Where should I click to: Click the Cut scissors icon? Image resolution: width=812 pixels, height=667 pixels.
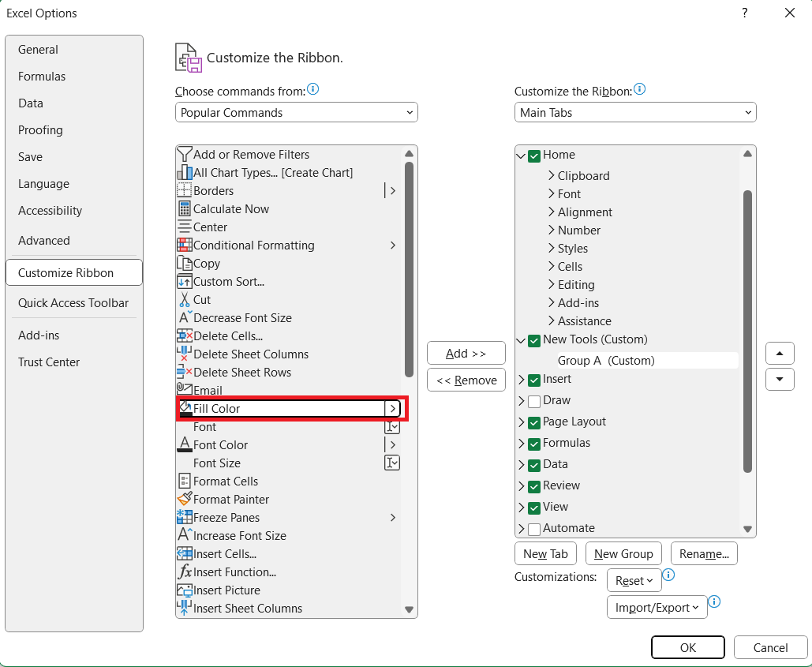(185, 299)
